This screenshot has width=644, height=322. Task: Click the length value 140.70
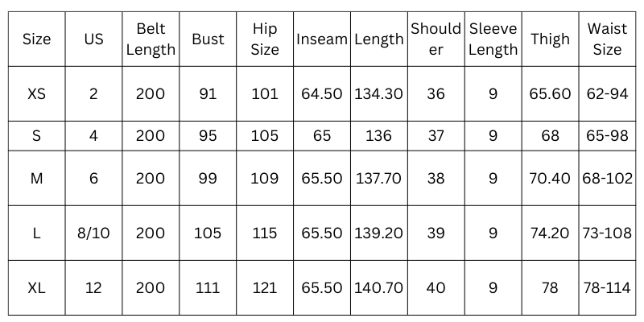tap(378, 288)
